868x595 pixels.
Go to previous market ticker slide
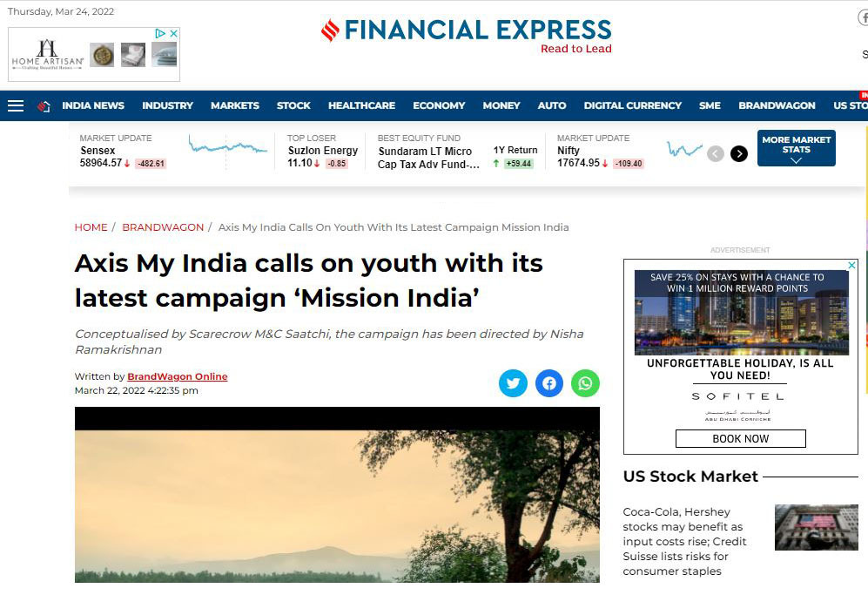point(716,153)
